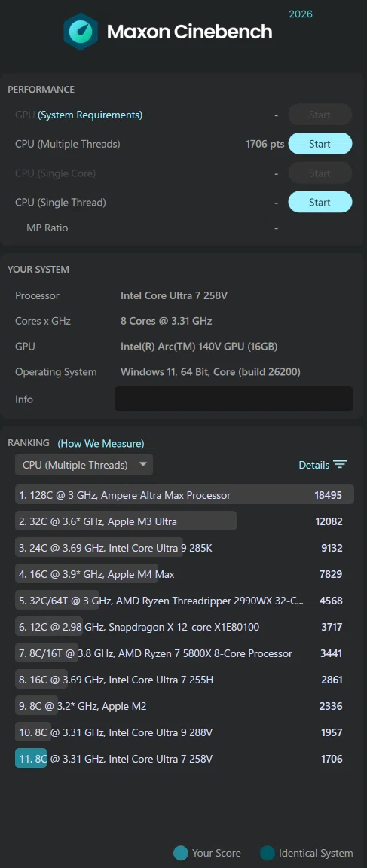Click the disabled GPU Start button

[320, 115]
